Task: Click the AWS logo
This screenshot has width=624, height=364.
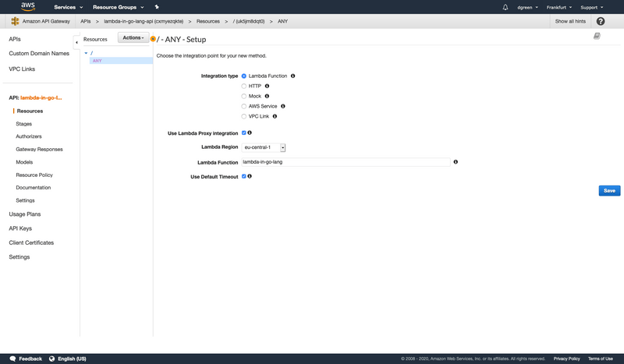Action: (28, 6)
